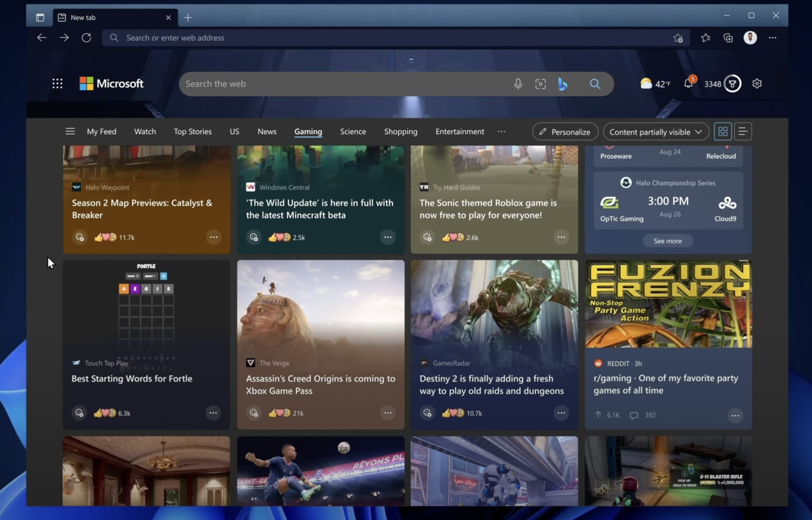Click See more in esports card

click(667, 241)
